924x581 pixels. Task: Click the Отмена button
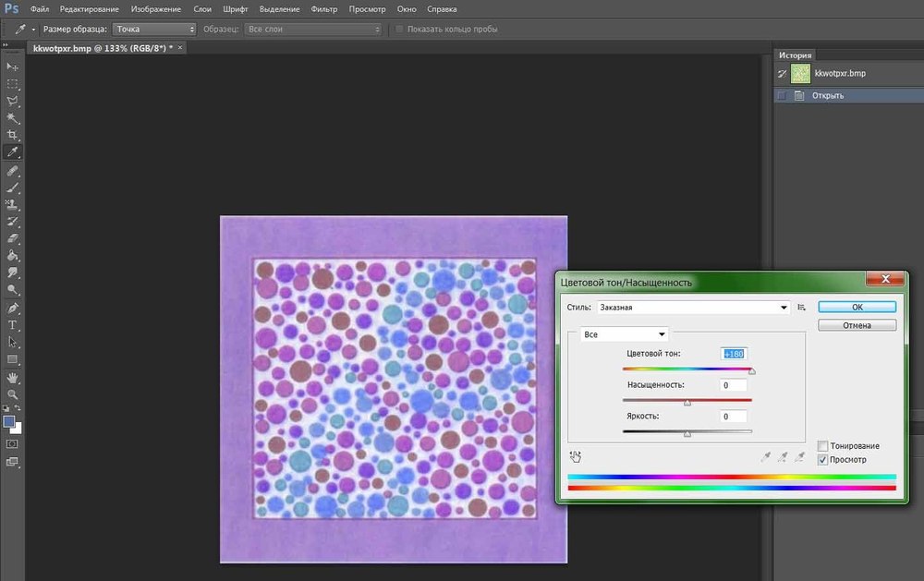click(x=857, y=325)
